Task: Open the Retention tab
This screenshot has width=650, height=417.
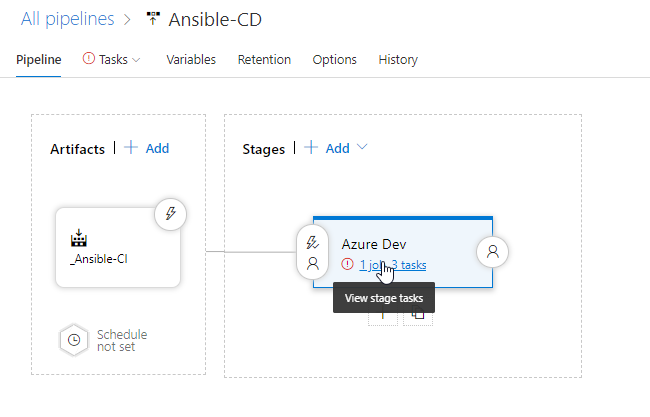Action: click(x=264, y=60)
